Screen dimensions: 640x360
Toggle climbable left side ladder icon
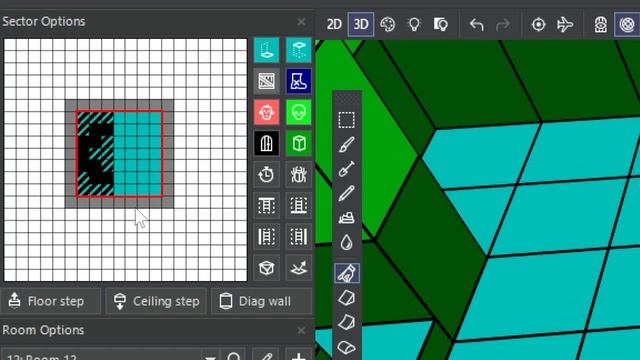click(267, 237)
